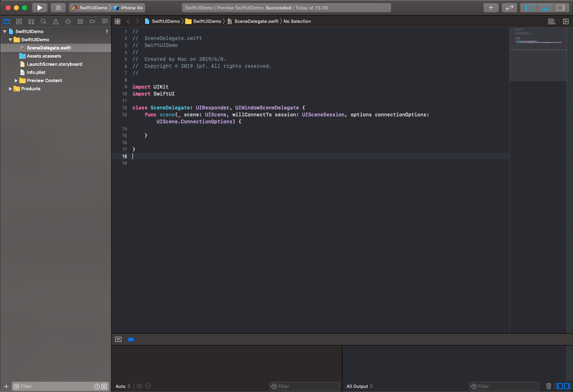Hide the left Navigator panel

[529, 8]
